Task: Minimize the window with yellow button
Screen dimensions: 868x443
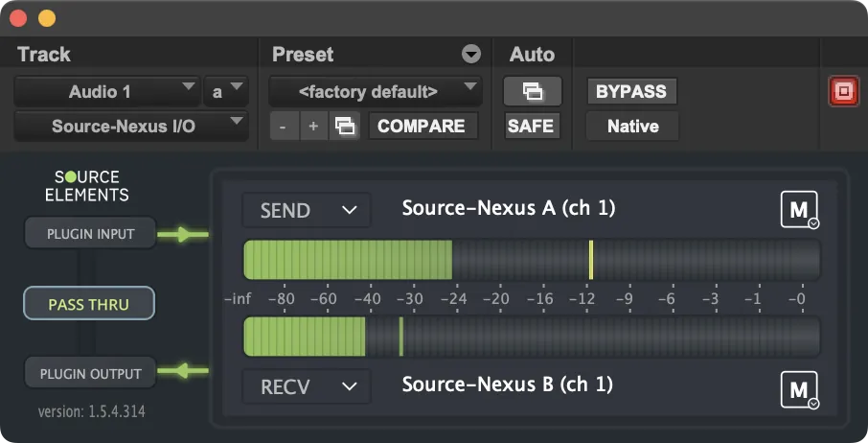Action: [x=47, y=18]
